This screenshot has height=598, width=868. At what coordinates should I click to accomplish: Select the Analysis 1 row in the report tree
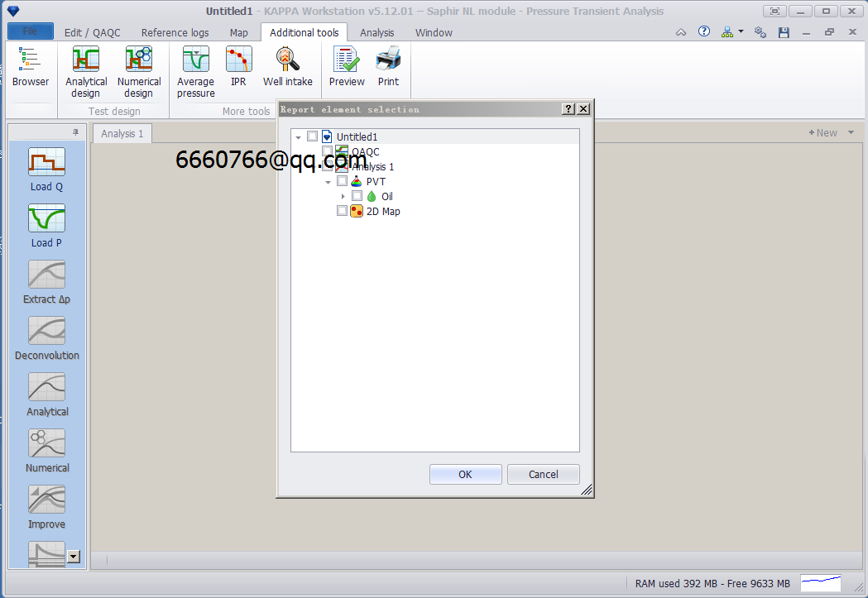[x=436, y=166]
